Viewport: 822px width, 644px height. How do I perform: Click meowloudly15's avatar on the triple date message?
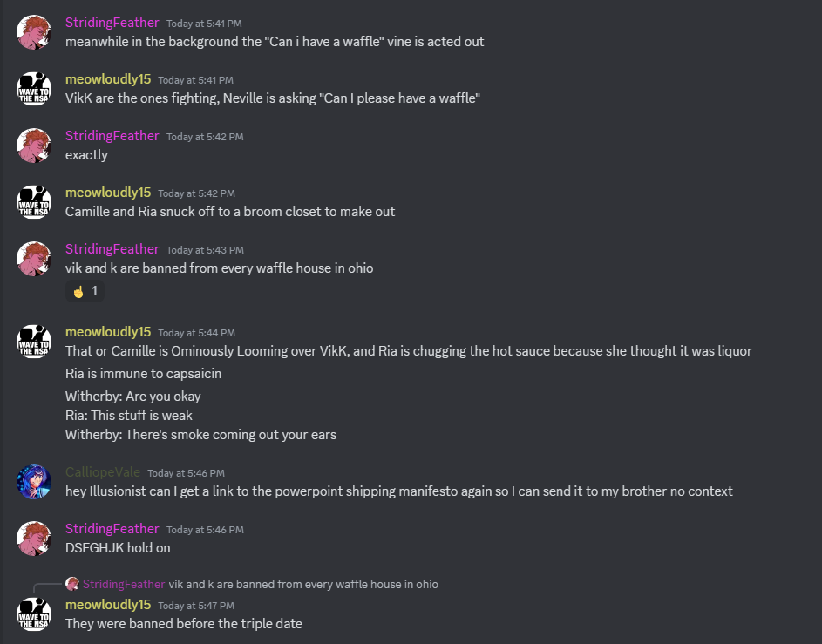click(34, 614)
